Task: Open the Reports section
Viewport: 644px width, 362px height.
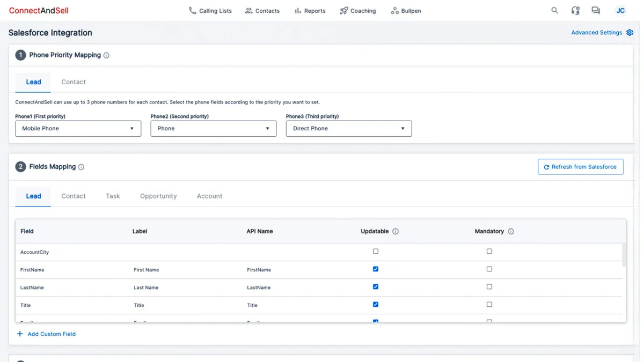Action: pyautogui.click(x=310, y=10)
